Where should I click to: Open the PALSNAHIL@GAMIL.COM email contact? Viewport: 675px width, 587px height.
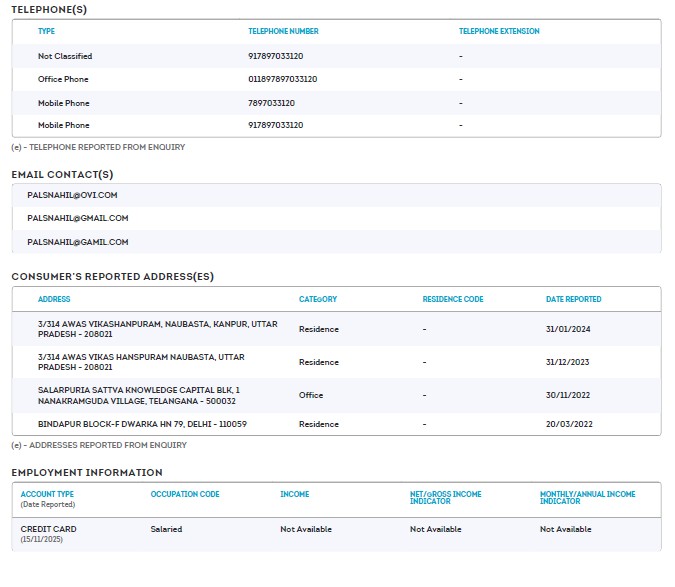click(x=77, y=242)
